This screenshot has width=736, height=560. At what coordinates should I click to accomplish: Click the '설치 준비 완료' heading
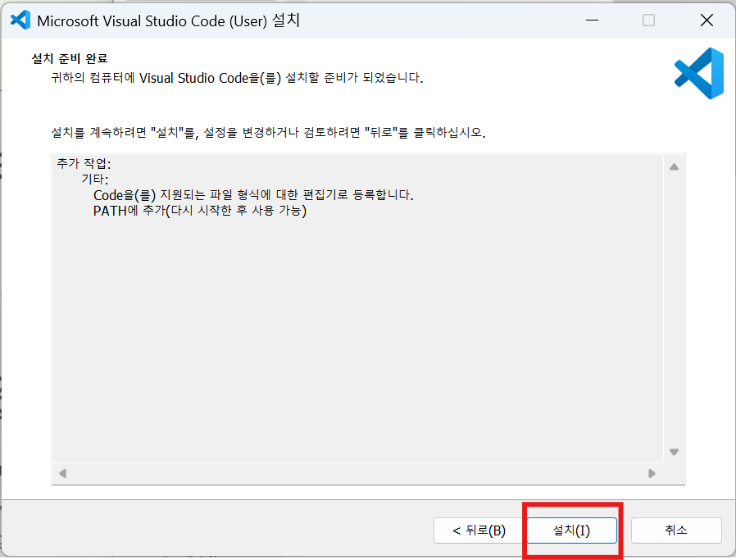(70, 58)
